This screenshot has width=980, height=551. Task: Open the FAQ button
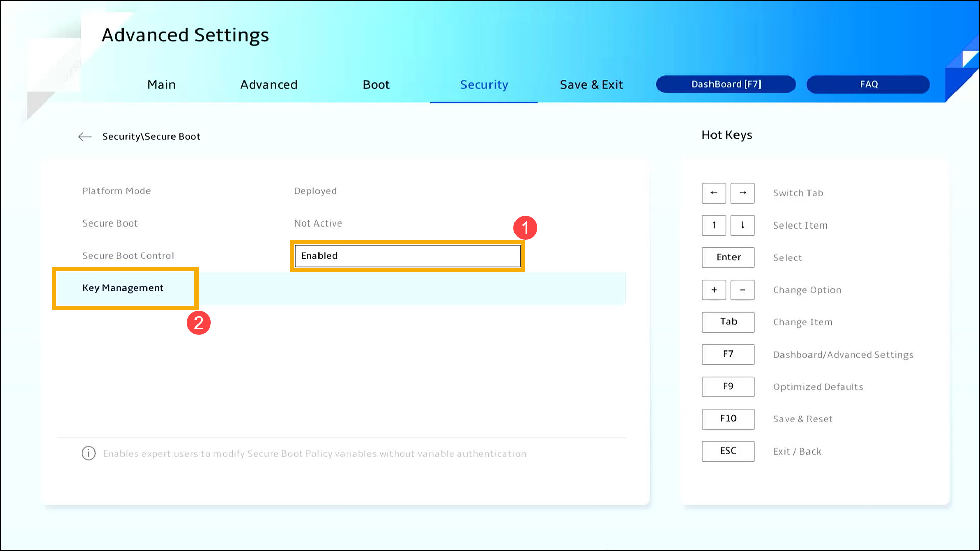(x=868, y=84)
